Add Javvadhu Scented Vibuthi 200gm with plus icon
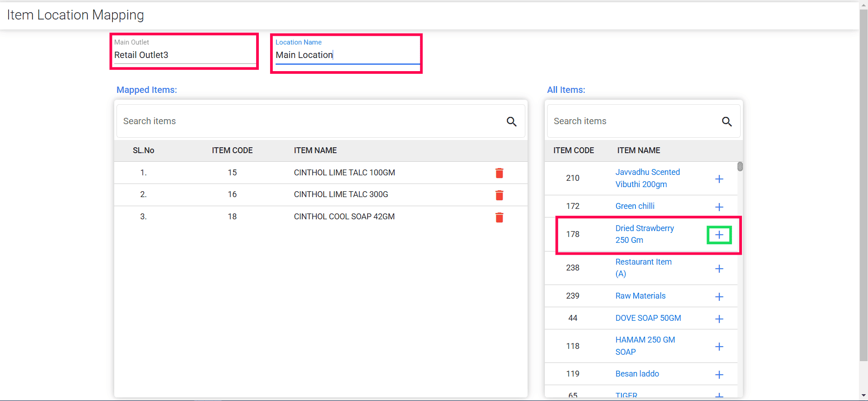The height and width of the screenshot is (401, 868). (x=719, y=179)
